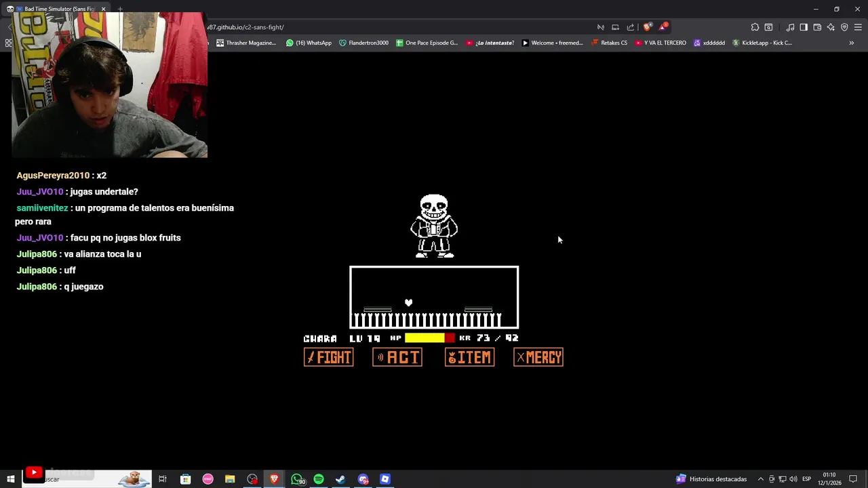Viewport: 868px width, 488px height.
Task: Click the share page icon in address bar
Action: (x=631, y=27)
